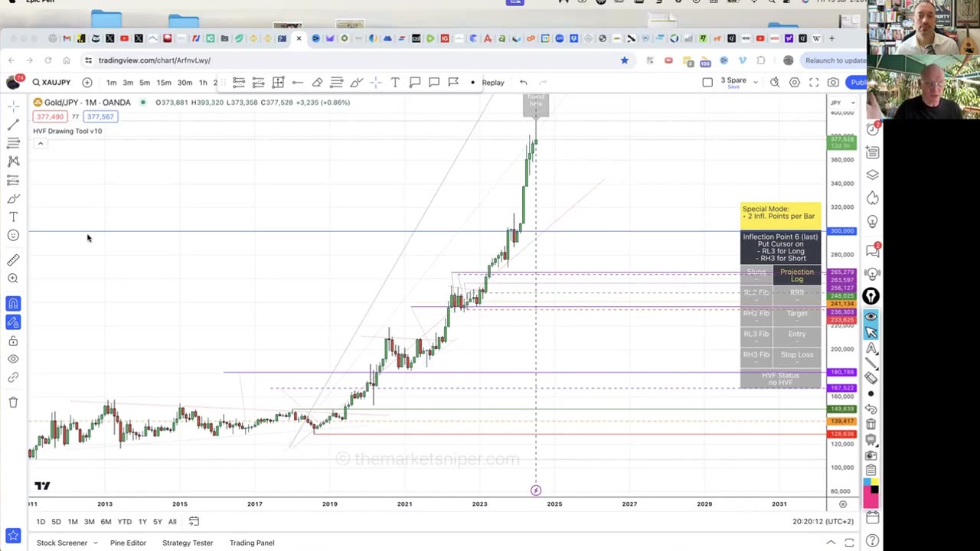Open the forecasting and measurement tools
Viewport: 980px width, 551px height.
tap(13, 180)
